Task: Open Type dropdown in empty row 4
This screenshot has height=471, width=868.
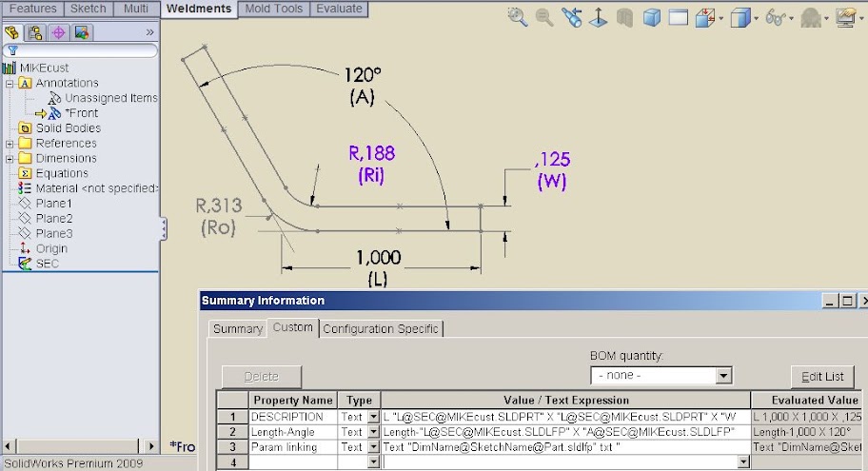Action: pos(374,461)
